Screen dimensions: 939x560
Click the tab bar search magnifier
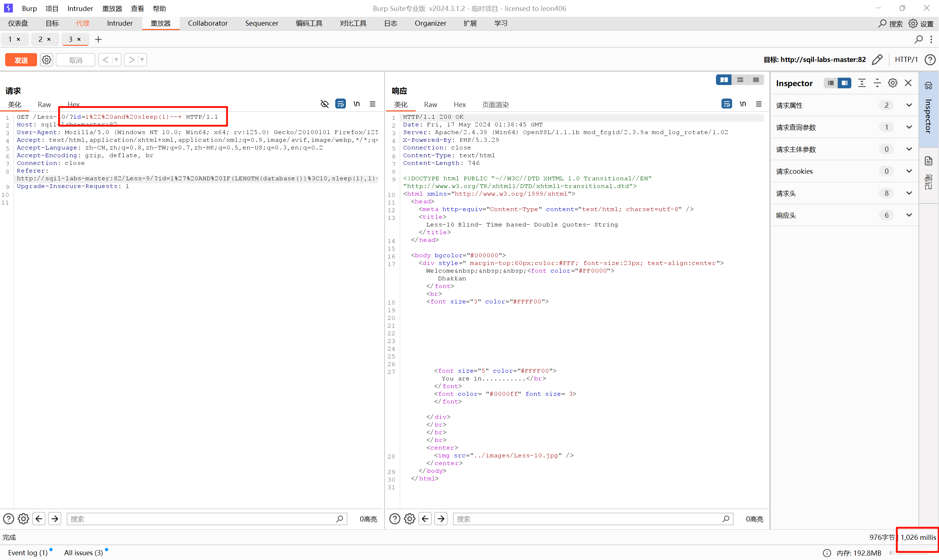[918, 39]
